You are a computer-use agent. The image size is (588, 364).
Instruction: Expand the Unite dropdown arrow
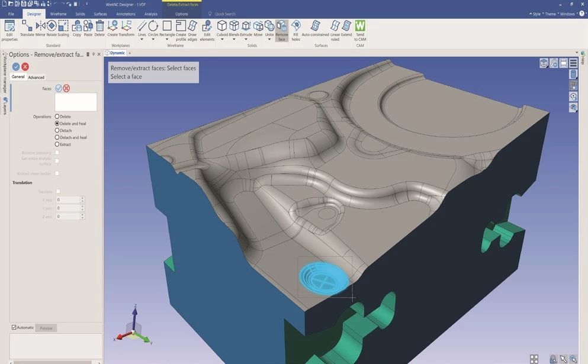[x=269, y=40]
